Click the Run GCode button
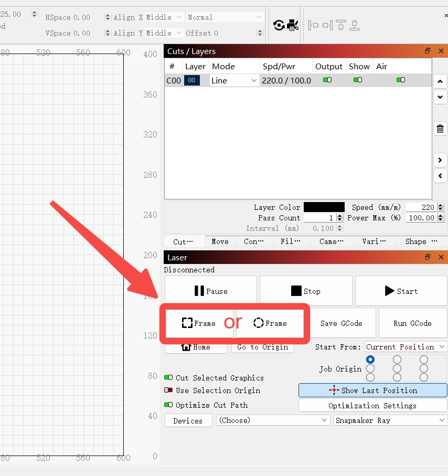This screenshot has width=448, height=476. (413, 323)
